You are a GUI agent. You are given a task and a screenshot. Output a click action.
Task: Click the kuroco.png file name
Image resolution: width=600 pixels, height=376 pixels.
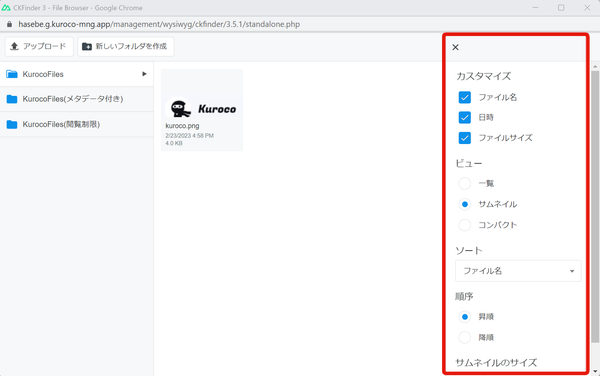pos(182,126)
